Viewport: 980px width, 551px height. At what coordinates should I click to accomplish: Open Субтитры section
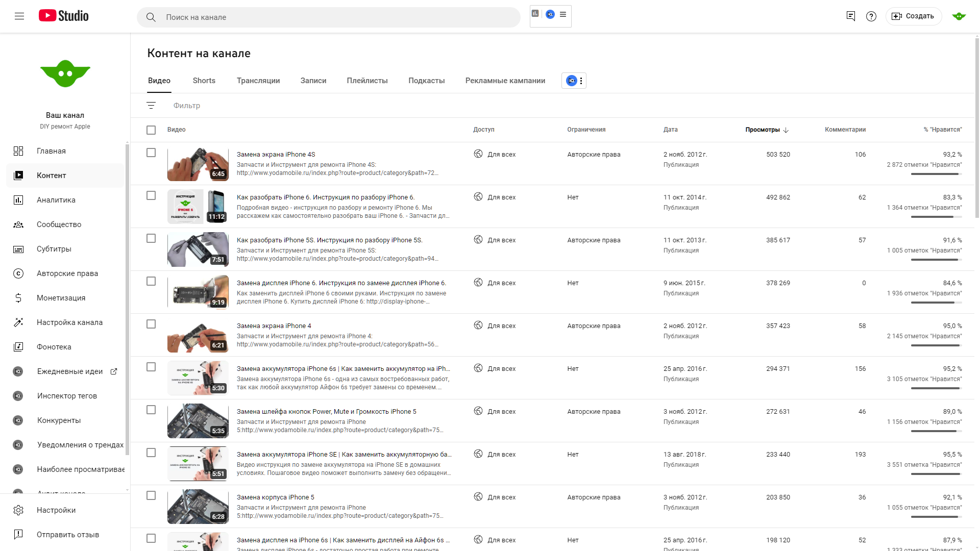coord(65,249)
